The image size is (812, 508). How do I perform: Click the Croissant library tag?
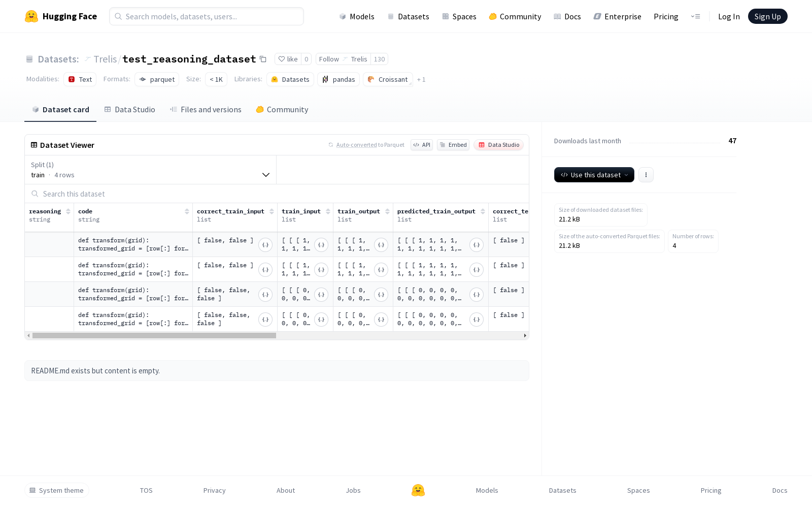point(388,79)
